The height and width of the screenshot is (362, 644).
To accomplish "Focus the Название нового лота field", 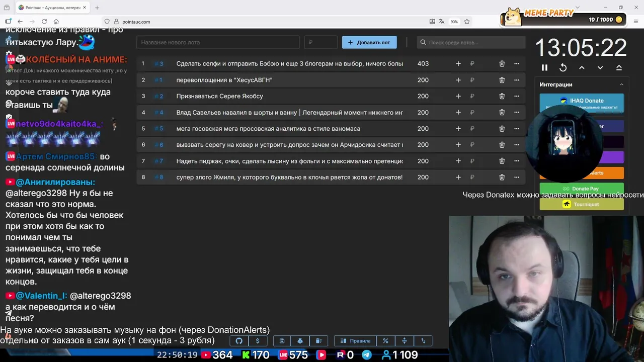I will point(218,42).
